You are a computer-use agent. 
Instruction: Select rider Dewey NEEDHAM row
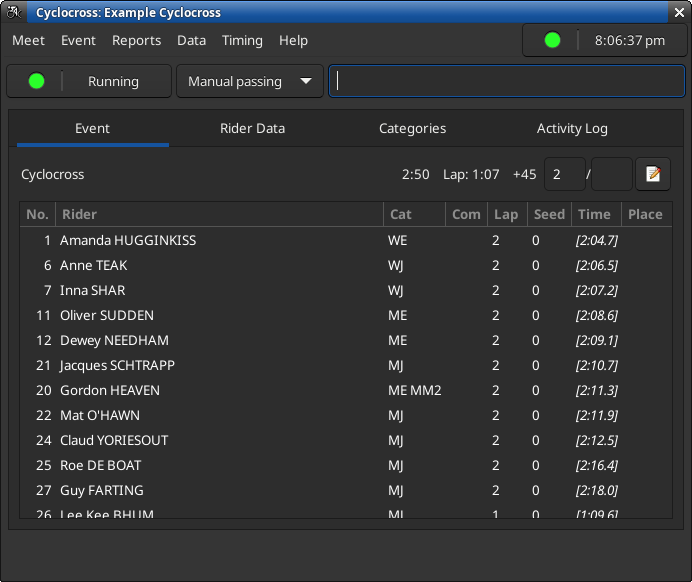[346, 341]
